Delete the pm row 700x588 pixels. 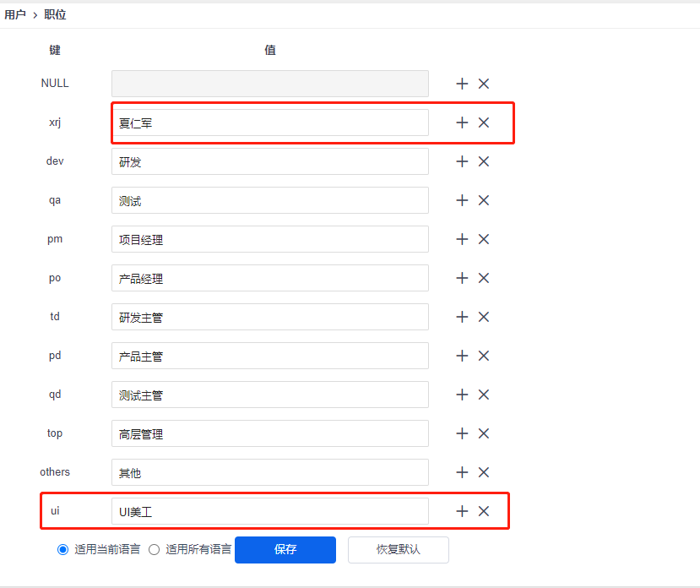pos(484,239)
